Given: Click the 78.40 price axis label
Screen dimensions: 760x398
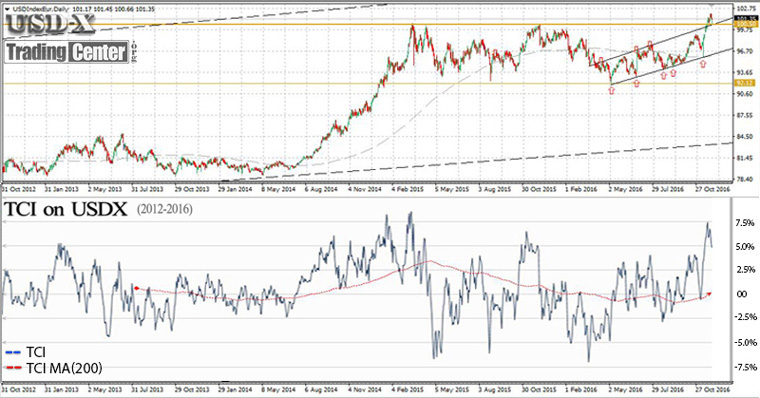Looking at the screenshot, I should (744, 179).
